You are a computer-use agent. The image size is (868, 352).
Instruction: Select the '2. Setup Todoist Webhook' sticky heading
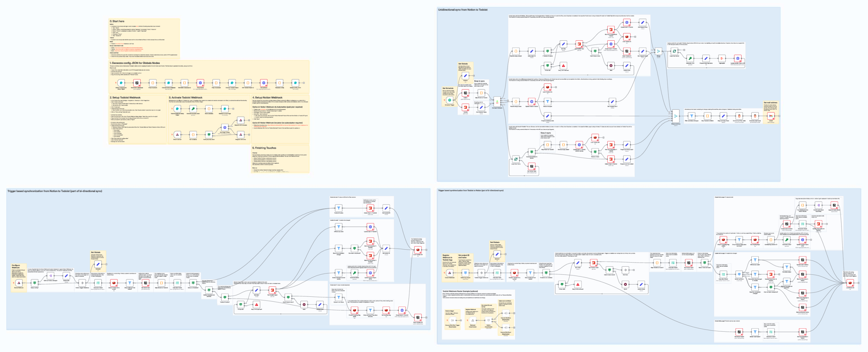click(125, 98)
